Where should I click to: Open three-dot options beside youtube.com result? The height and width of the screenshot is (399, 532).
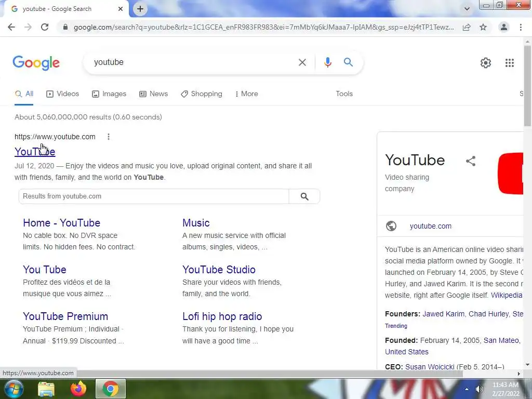109,137
